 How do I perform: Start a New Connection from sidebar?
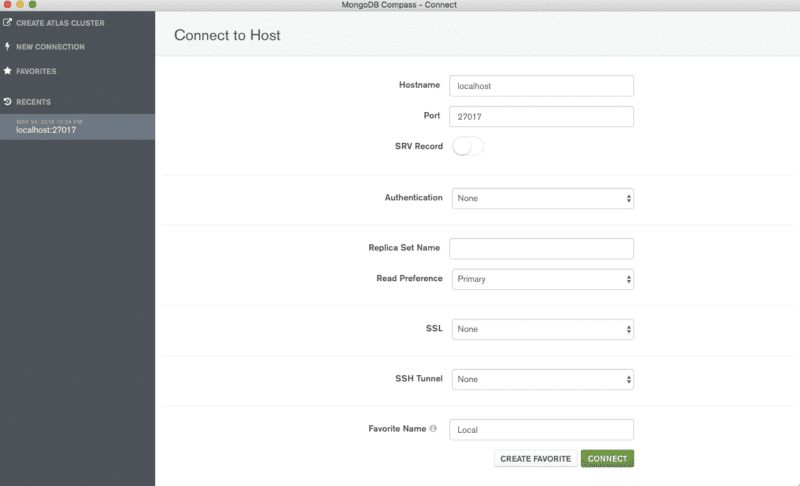(51, 47)
